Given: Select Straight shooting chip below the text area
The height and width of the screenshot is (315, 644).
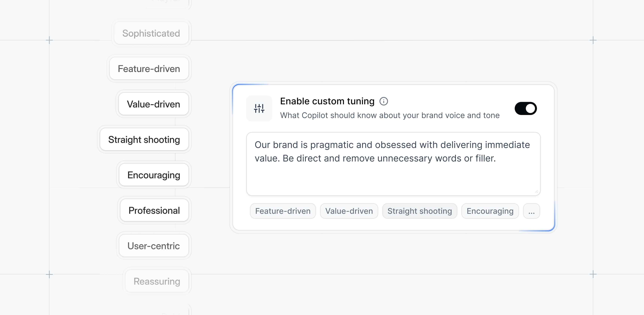Looking at the screenshot, I should coord(420,211).
